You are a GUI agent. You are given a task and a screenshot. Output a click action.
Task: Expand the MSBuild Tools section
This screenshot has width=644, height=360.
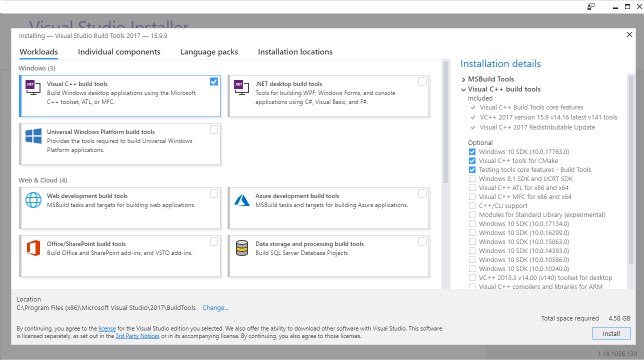(x=463, y=79)
